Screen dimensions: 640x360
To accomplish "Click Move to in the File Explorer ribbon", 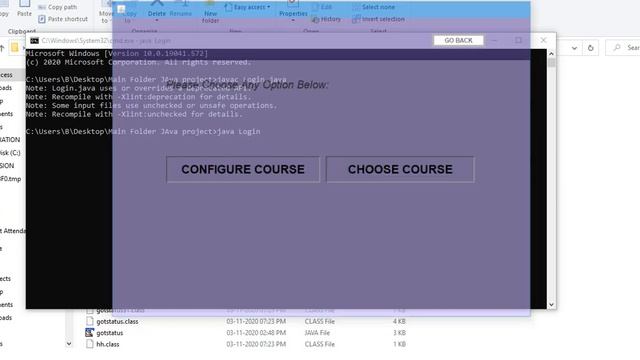I will 106,12.
